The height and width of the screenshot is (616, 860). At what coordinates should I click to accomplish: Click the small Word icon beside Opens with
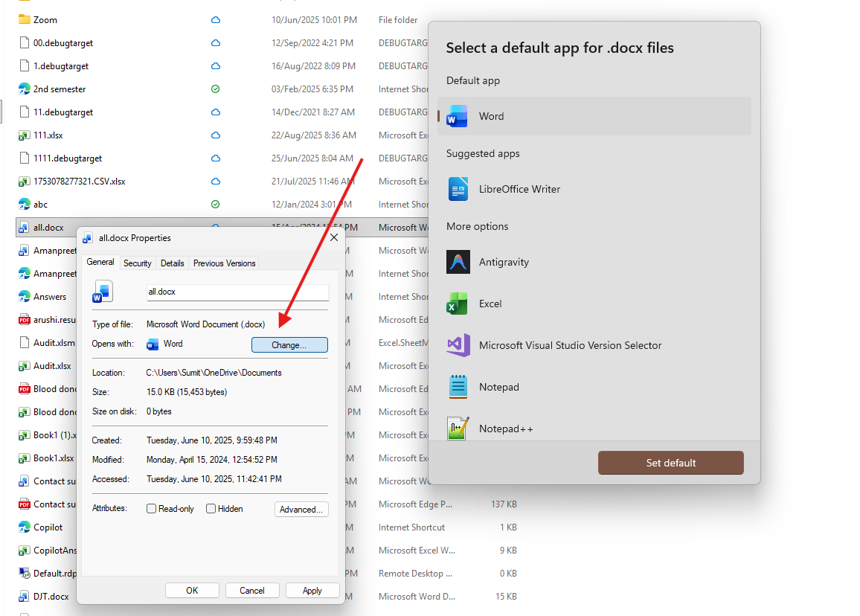click(x=153, y=344)
